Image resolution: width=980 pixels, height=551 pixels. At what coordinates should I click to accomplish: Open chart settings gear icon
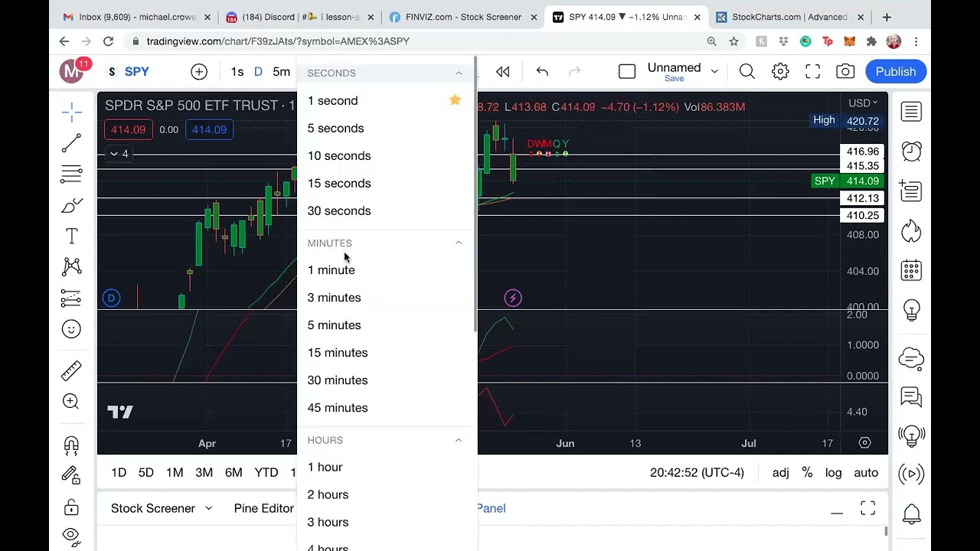tap(780, 71)
